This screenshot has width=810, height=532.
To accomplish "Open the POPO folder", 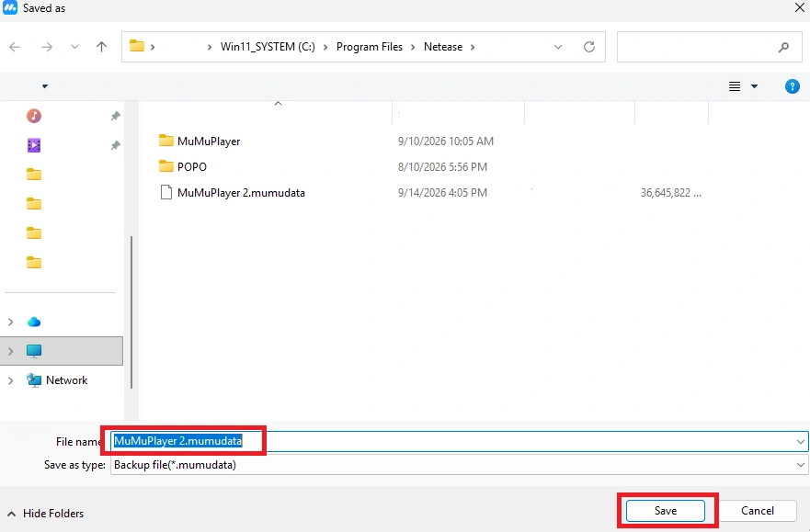I will 191,167.
